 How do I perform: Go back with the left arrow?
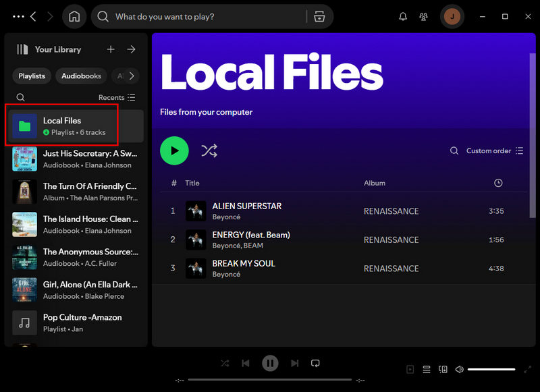(x=33, y=16)
